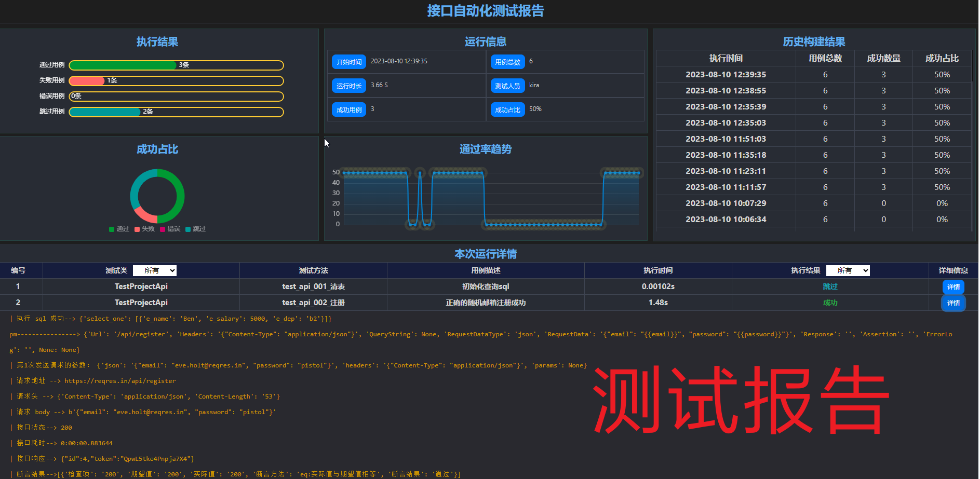Viewport: 980px width, 479px height.
Task: Click the 历史构建结果 panel heading
Action: 814,42
